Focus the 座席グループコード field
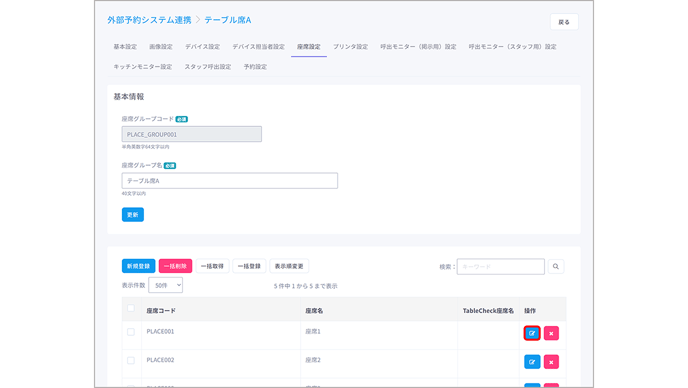Image resolution: width=688 pixels, height=388 pixels. click(x=192, y=134)
